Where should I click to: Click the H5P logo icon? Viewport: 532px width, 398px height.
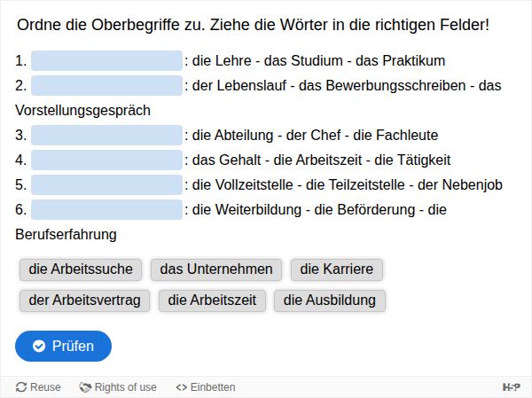pos(511,387)
